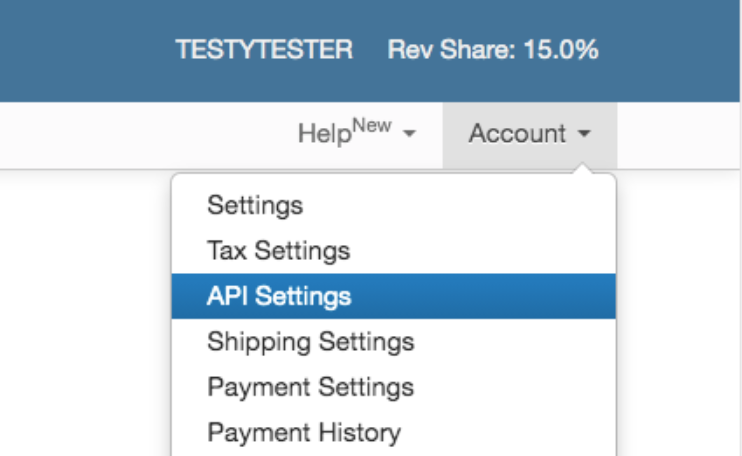Choose the highlighted API Settings entry
The image size is (742, 456).
[x=279, y=296]
